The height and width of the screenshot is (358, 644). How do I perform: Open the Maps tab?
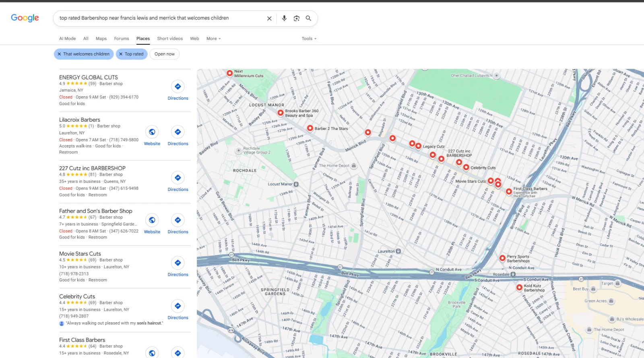tap(101, 39)
